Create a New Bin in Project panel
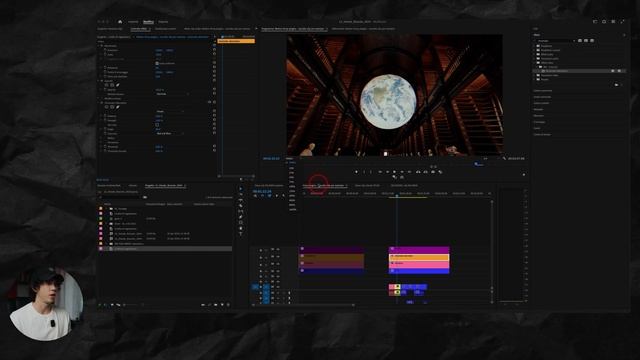 point(216,304)
